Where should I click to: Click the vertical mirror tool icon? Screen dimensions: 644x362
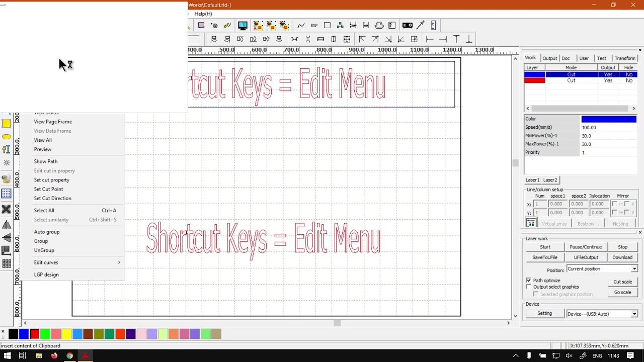pos(7,238)
